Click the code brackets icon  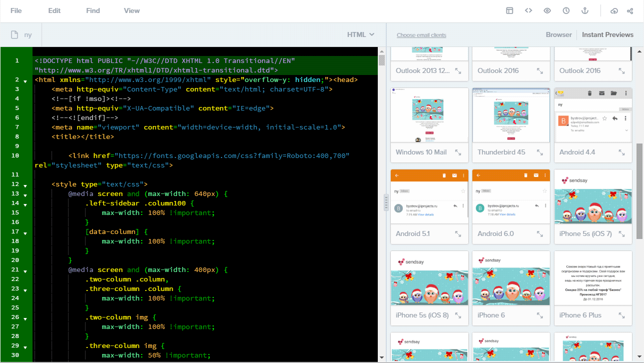point(528,10)
